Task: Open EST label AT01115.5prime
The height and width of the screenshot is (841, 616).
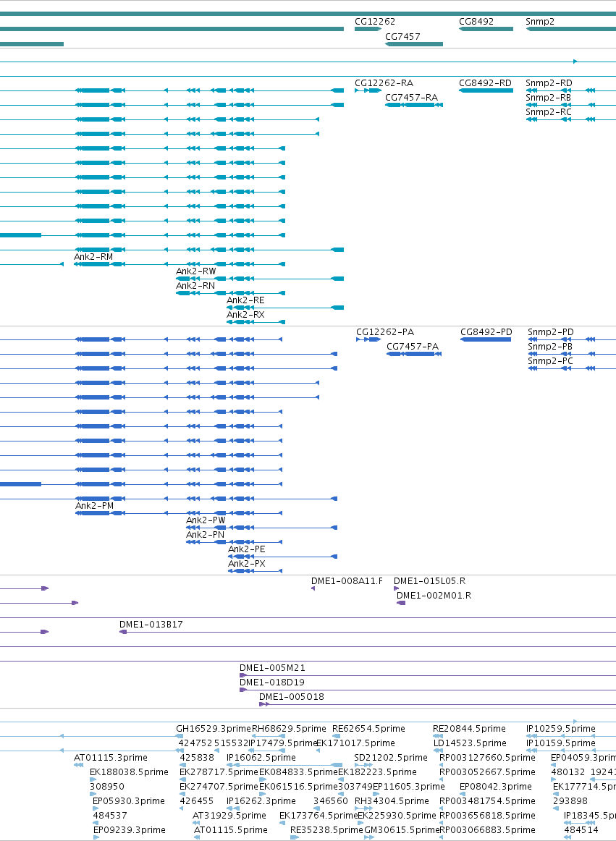Action: (231, 829)
